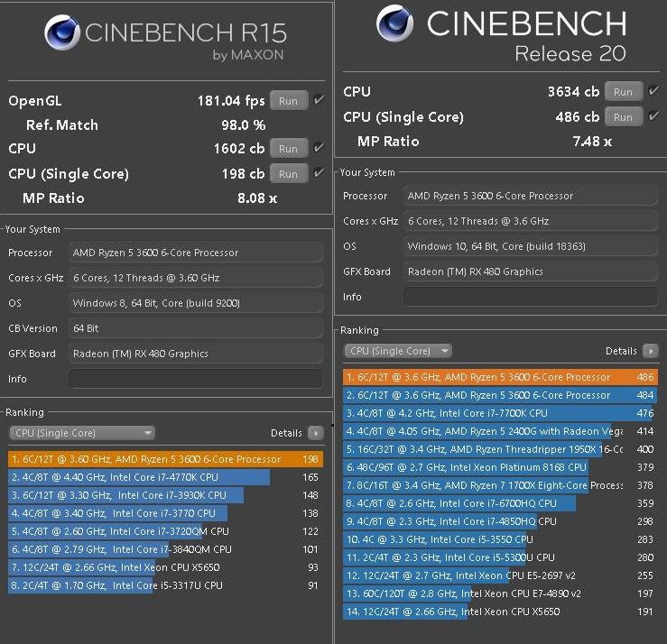Toggle CPU Single Core checkbox in R20
Screen dimensions: 667x644
point(653,115)
